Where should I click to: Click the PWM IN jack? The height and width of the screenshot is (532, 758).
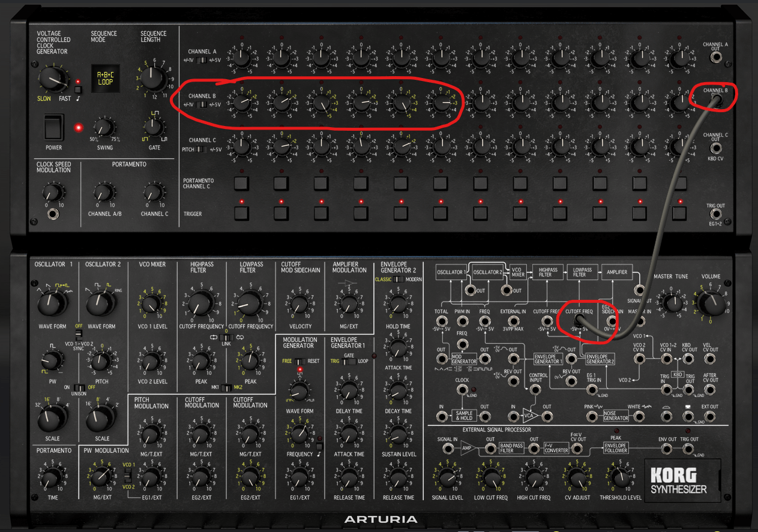tap(462, 321)
